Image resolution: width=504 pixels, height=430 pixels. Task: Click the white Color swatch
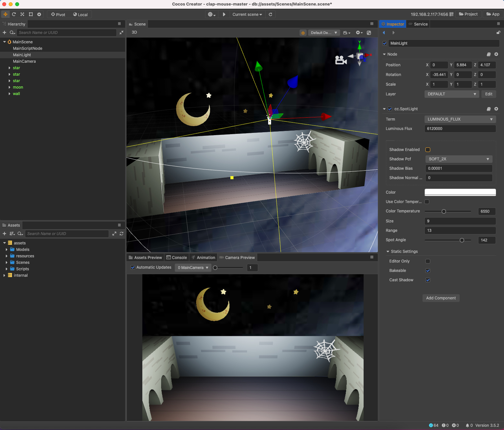[460, 192]
